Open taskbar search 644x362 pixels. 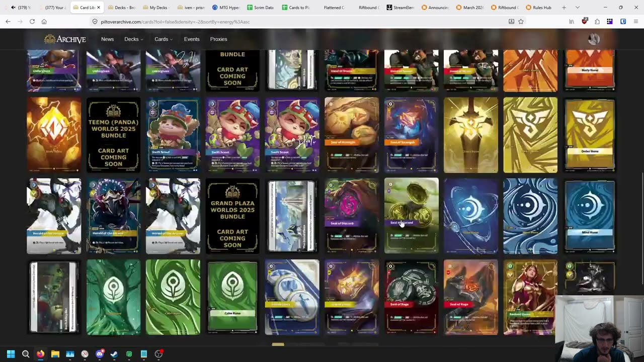pyautogui.click(x=26, y=354)
